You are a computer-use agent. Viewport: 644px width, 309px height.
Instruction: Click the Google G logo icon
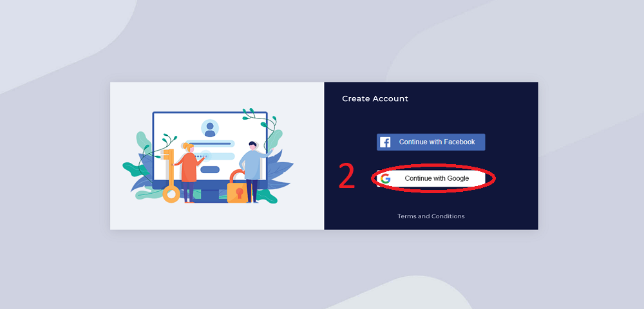[385, 178]
